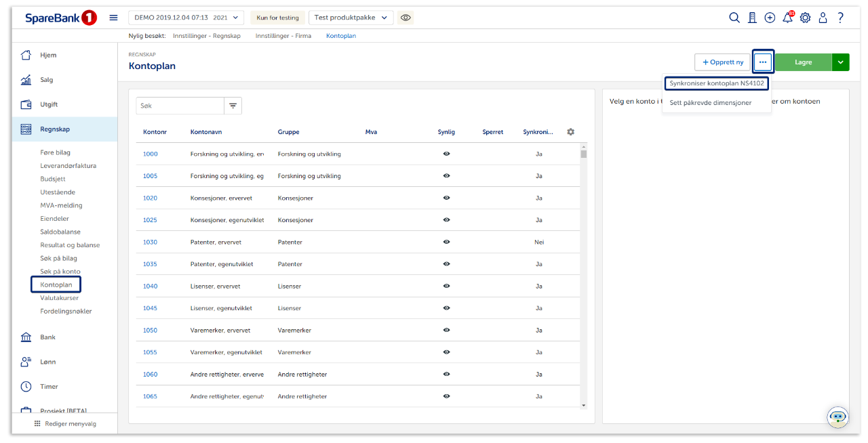This screenshot has width=868, height=443.
Task: Expand the Test produktpakke dropdown
Action: click(x=351, y=18)
